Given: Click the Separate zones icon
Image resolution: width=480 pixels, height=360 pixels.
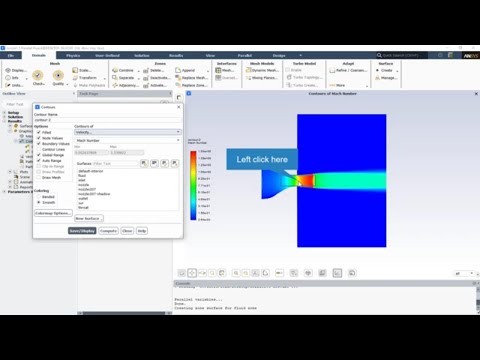Looking at the screenshot, I should click(115, 78).
